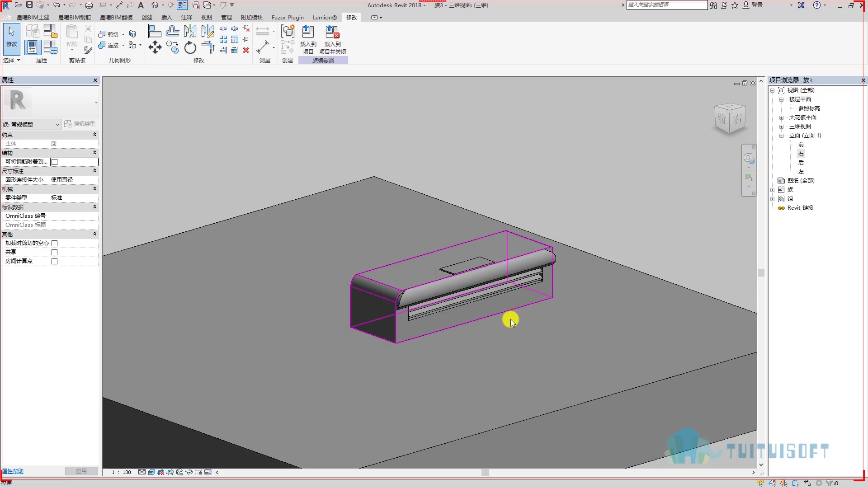Viewport: 868px width, 488px height.
Task: Click '载入到项目并关闭' button
Action: coord(333,40)
